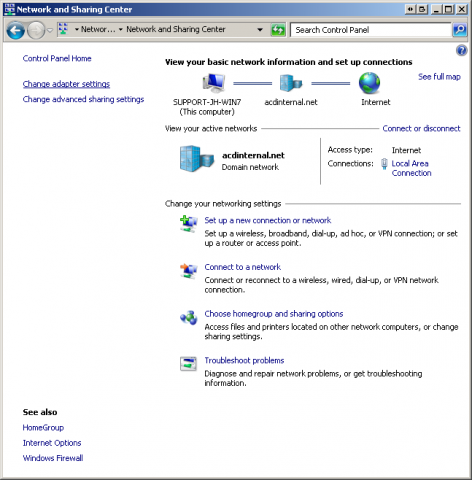
Task: Close the Network and Sharing Center window
Action: (461, 9)
